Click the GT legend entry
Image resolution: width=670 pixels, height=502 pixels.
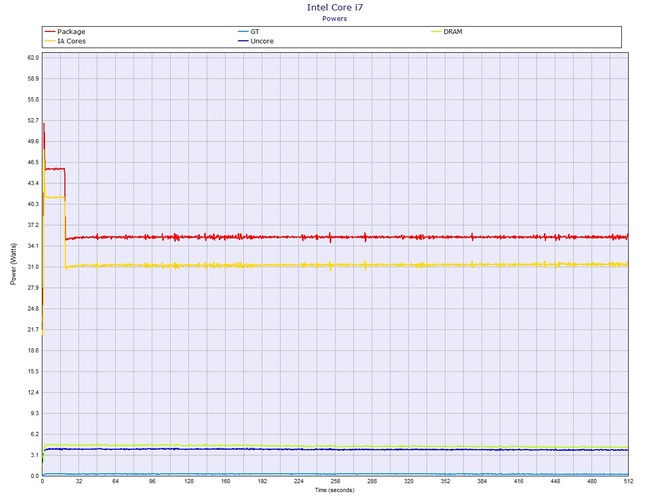(249, 32)
